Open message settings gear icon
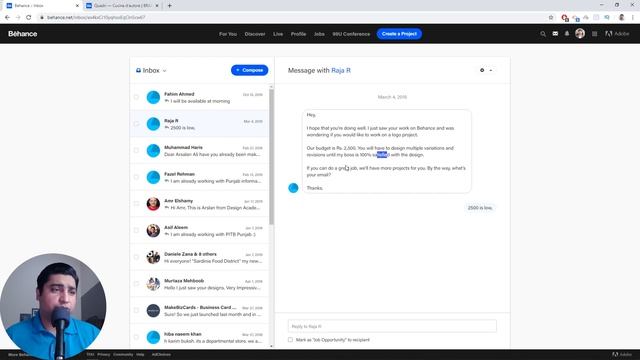 coord(482,70)
